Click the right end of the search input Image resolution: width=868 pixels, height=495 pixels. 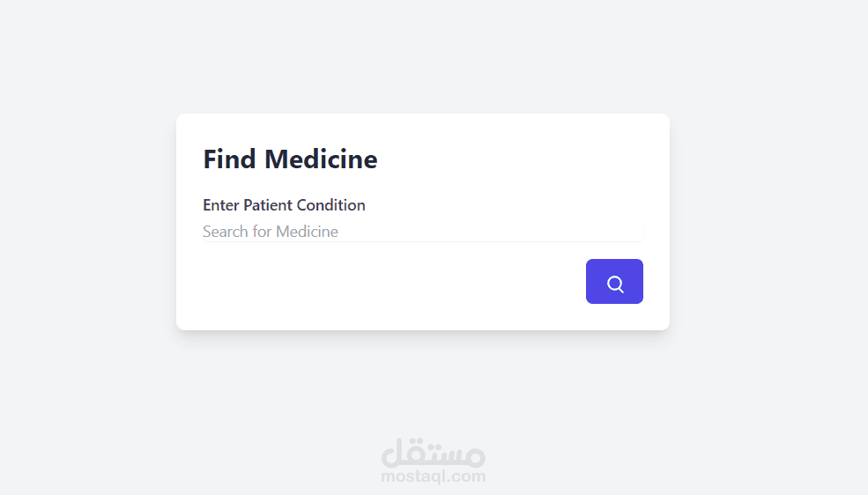(630, 232)
